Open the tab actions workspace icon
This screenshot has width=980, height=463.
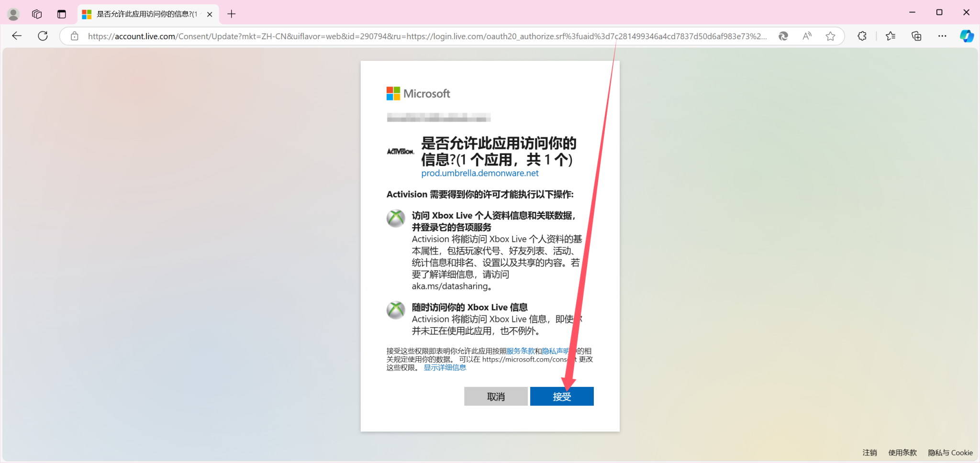coord(37,14)
